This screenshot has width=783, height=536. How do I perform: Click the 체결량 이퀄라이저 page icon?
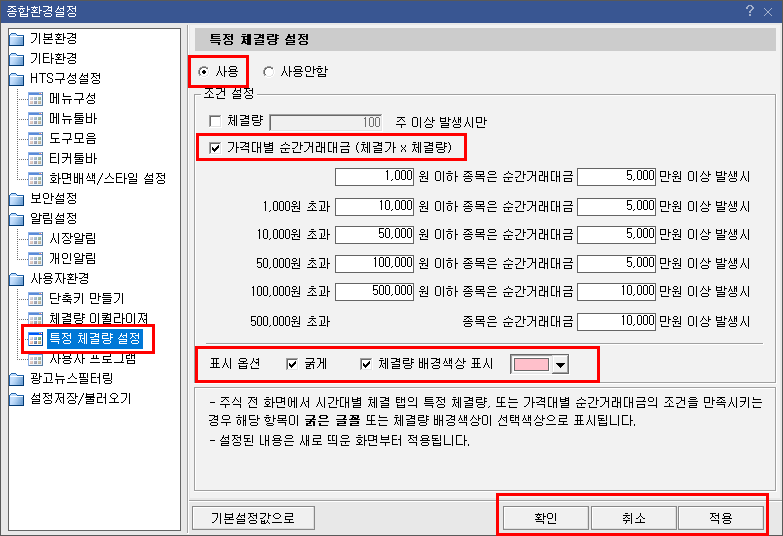(x=35, y=318)
